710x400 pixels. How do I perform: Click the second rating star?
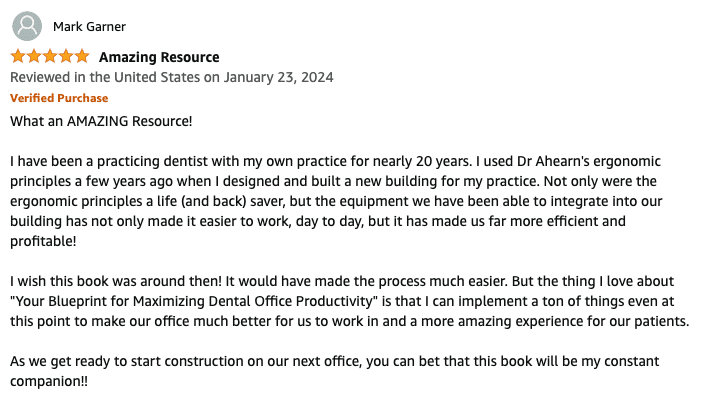click(x=34, y=57)
